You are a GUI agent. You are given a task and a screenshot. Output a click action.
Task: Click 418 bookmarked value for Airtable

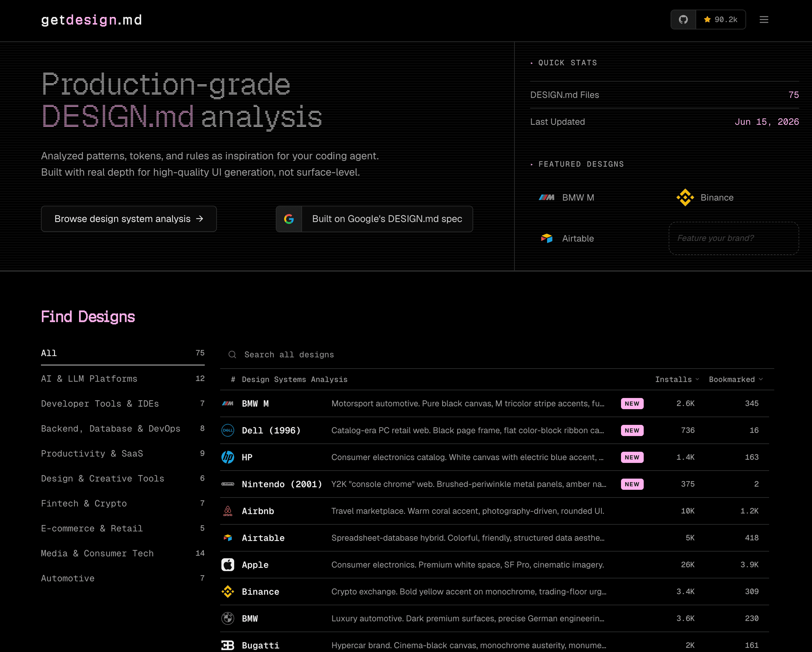pos(752,538)
